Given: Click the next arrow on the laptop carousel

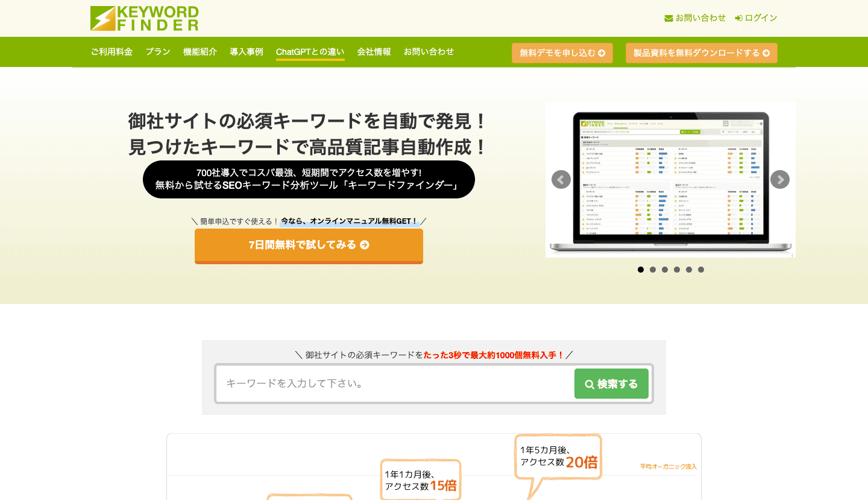Looking at the screenshot, I should point(779,179).
